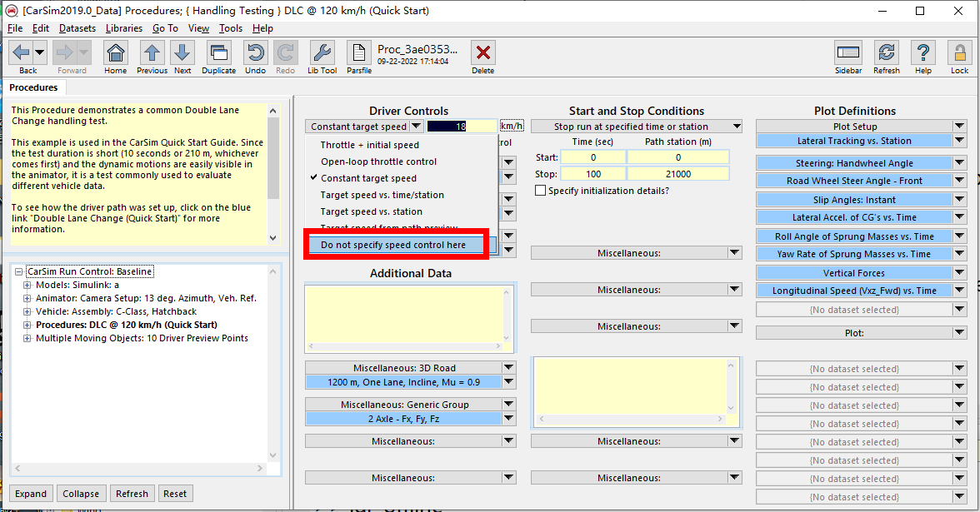Duplicate the current dataset
This screenshot has height=512, width=980.
tap(218, 53)
